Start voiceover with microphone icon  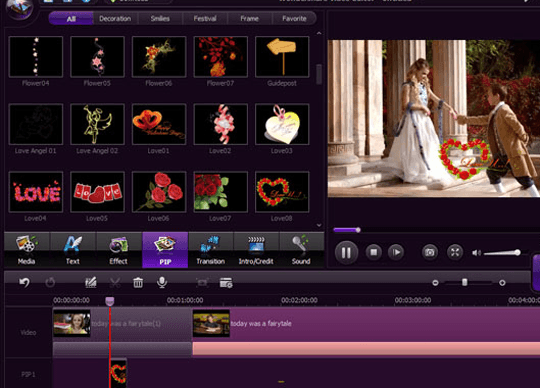[x=162, y=283]
